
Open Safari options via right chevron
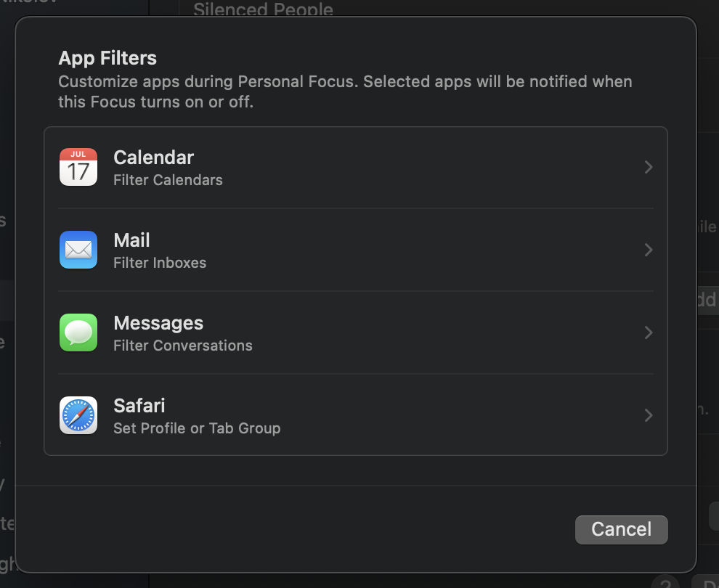tap(649, 416)
